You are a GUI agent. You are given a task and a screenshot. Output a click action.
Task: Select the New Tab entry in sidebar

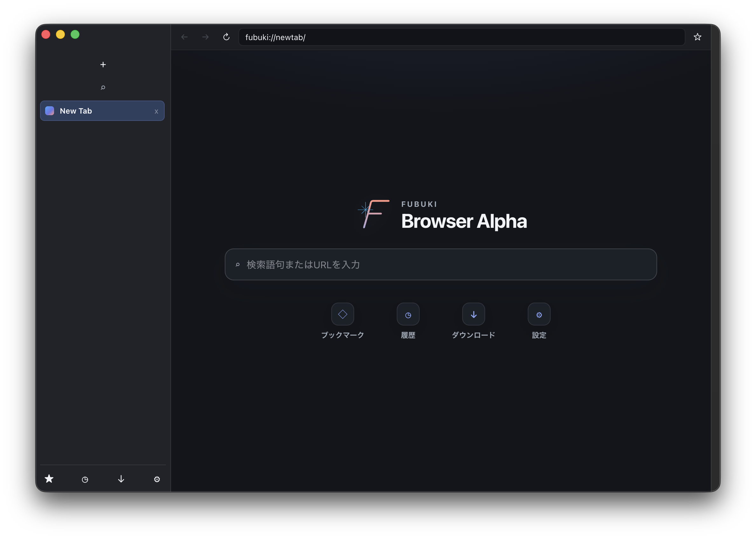point(102,111)
